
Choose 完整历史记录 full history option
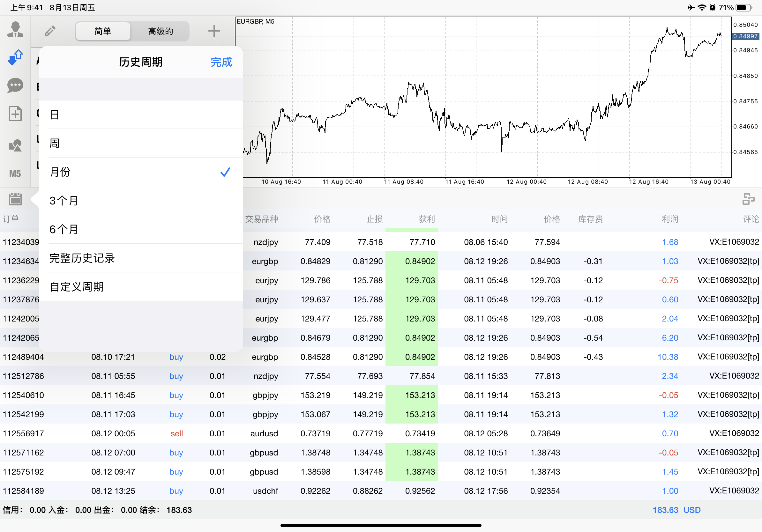click(141, 258)
